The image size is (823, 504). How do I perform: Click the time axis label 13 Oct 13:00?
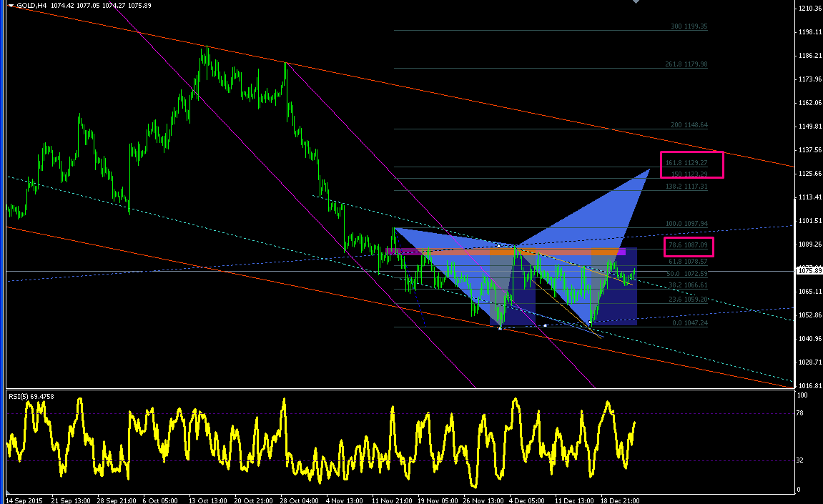click(x=208, y=501)
